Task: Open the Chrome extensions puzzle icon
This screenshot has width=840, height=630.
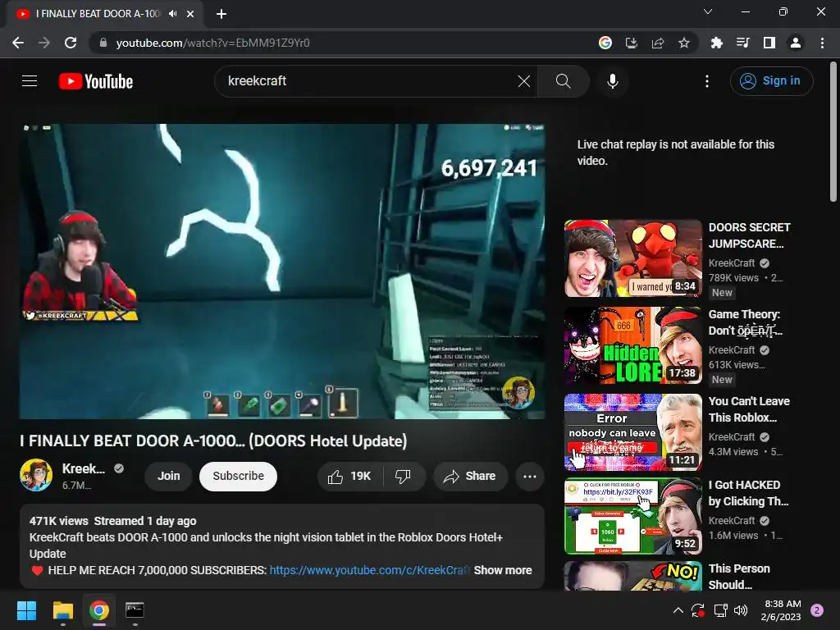Action: 716,43
